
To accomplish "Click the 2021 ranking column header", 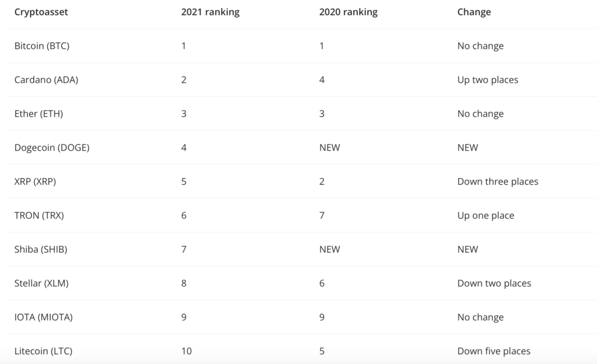I will click(x=210, y=12).
